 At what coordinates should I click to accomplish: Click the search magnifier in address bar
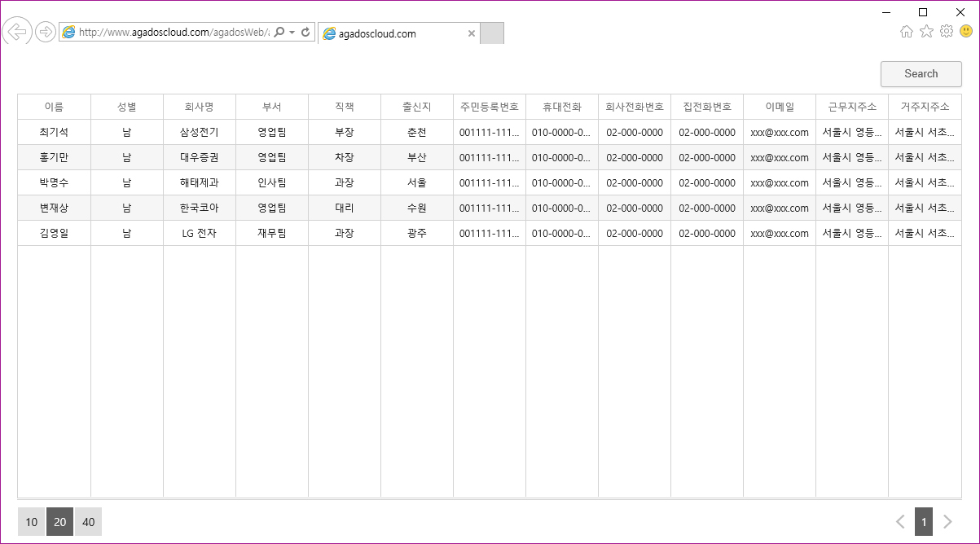point(279,33)
